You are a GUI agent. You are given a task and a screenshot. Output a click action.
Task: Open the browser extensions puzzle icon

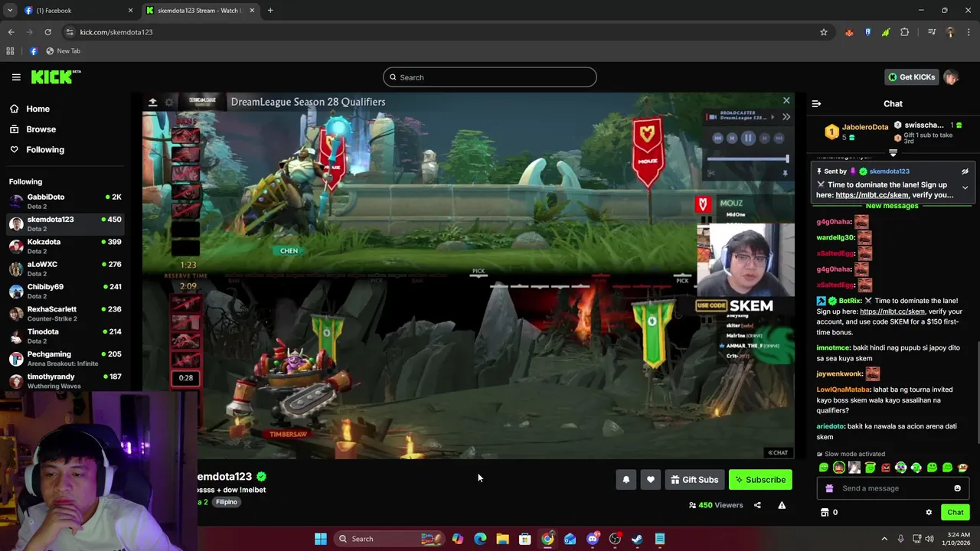click(905, 32)
